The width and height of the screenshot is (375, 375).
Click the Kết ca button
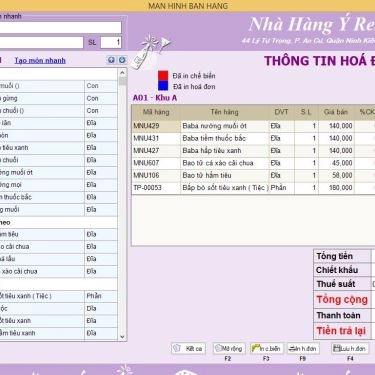point(188,349)
